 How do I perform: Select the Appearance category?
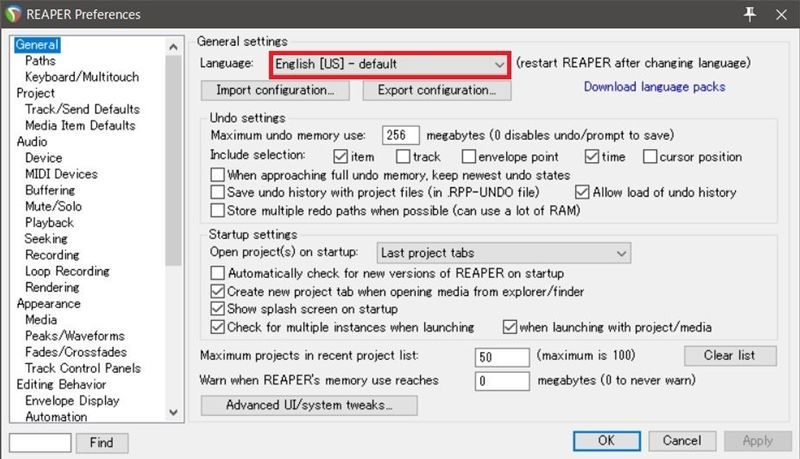click(48, 303)
